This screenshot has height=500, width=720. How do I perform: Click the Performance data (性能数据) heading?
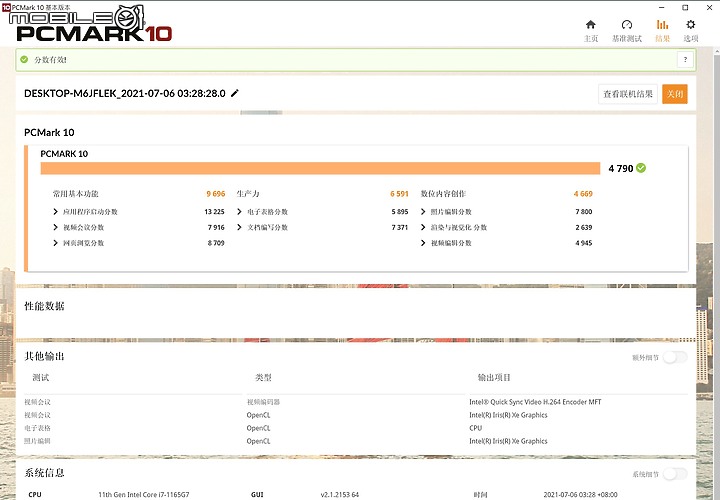[44, 306]
